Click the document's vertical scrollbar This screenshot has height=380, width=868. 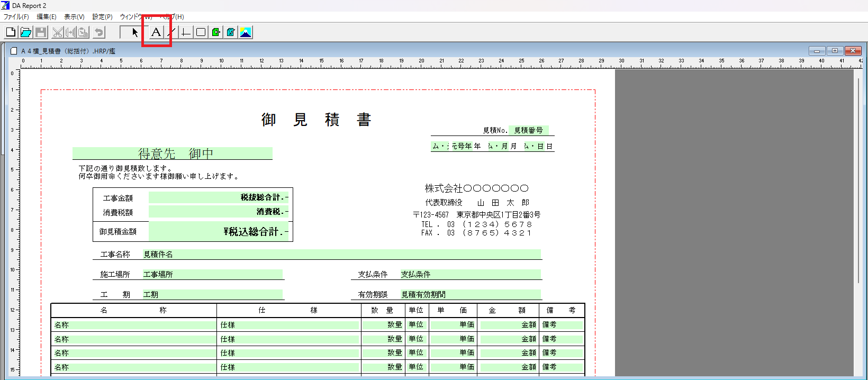[858, 180]
